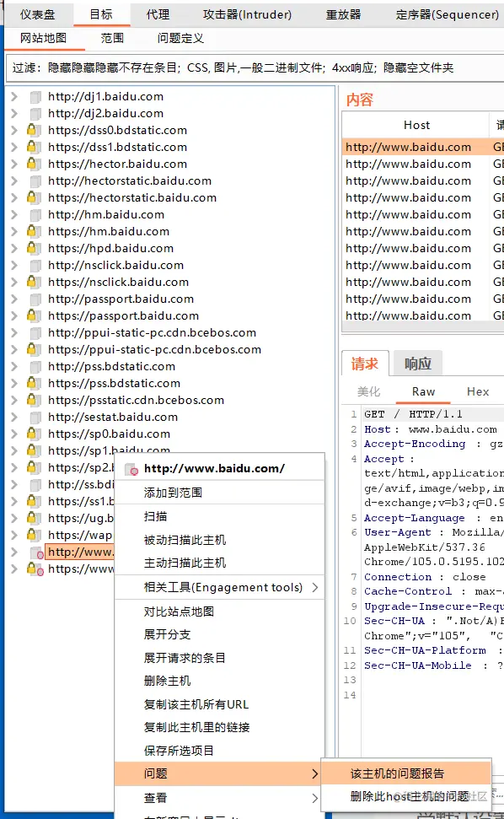The width and height of the screenshot is (504, 819).
Task: Open the 定序器(Sequencer) tab
Action: 448,14
